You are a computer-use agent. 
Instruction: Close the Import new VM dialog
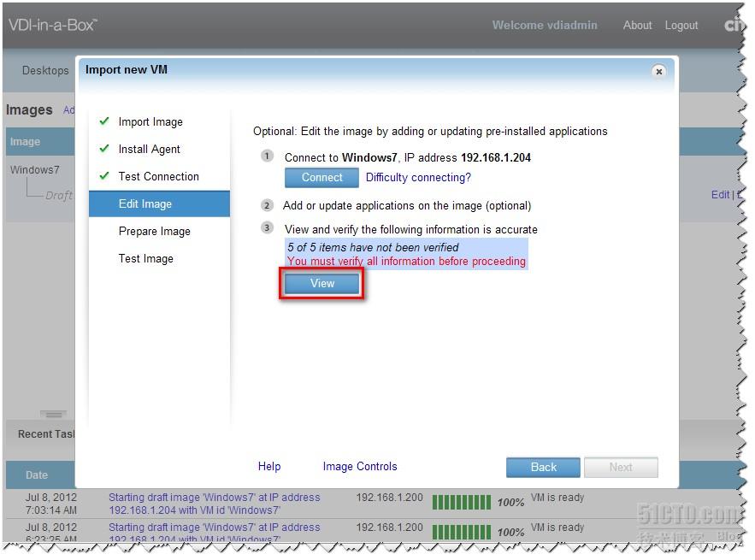658,71
